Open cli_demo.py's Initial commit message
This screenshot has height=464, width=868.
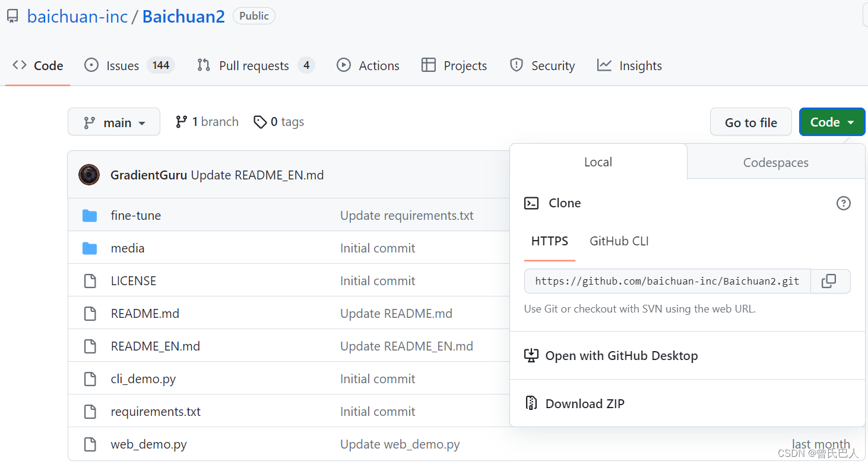point(378,378)
